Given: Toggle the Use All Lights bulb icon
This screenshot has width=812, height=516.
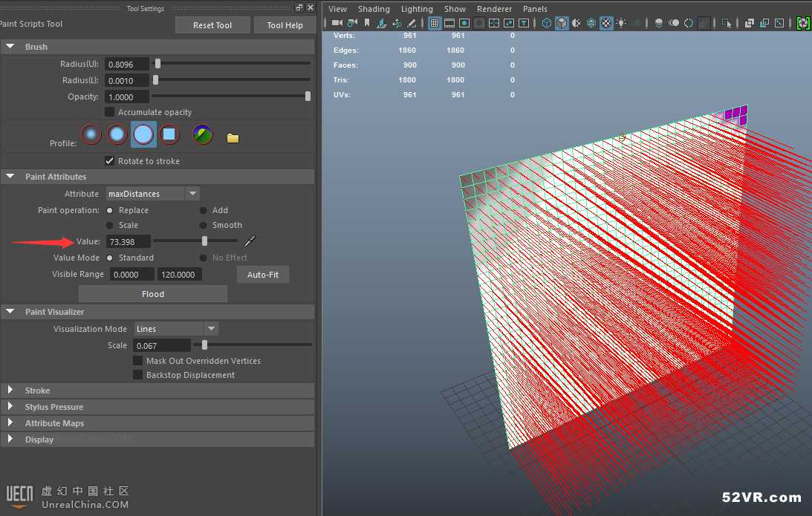Looking at the screenshot, I should [621, 23].
